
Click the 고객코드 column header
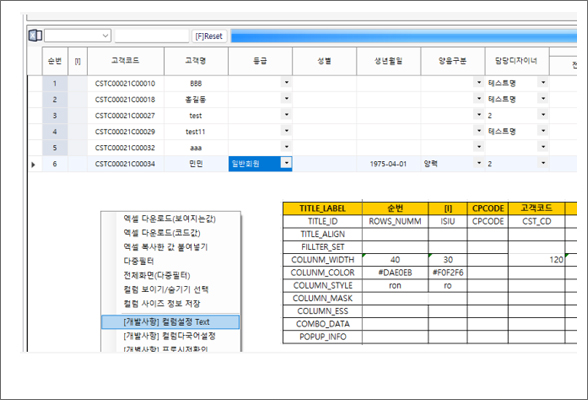coord(125,61)
